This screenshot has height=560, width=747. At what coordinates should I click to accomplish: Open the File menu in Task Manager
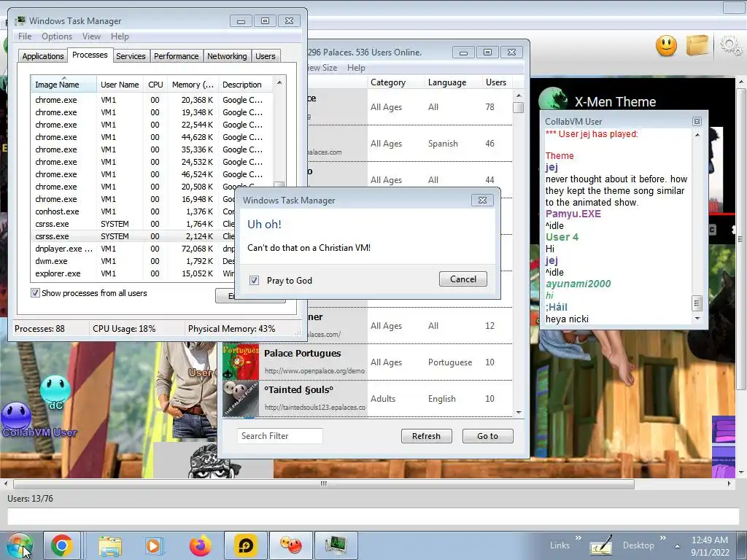coord(25,36)
